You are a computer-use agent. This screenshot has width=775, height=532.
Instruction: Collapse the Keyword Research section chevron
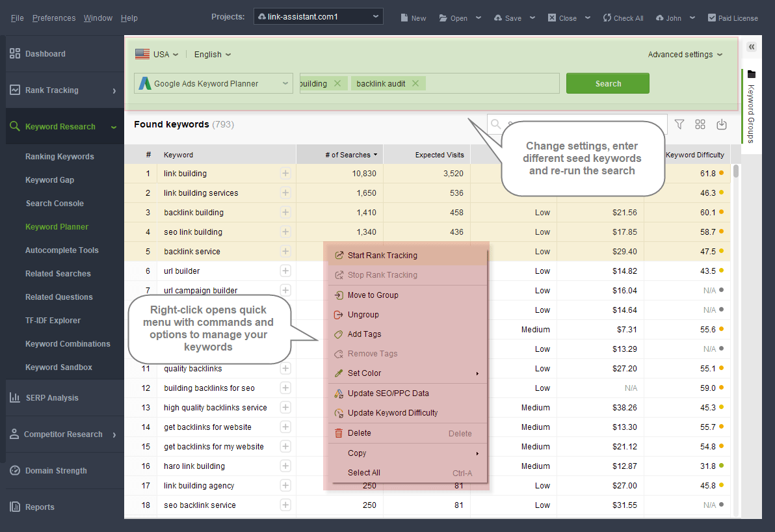[x=114, y=127]
